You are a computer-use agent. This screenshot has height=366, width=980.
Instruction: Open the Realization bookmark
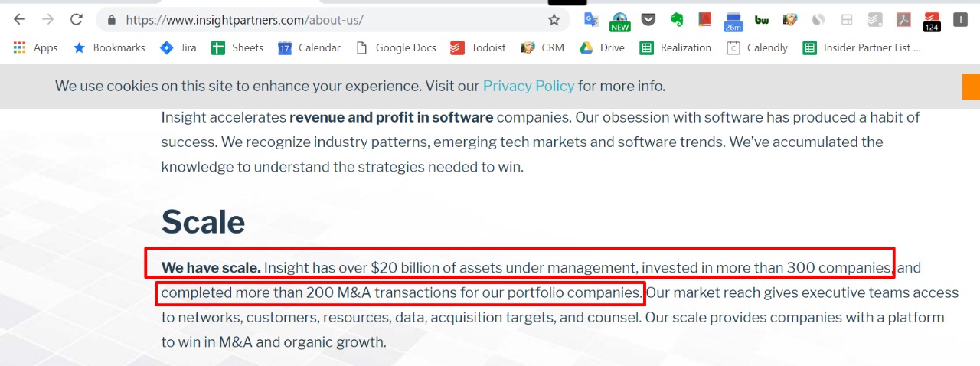(675, 47)
